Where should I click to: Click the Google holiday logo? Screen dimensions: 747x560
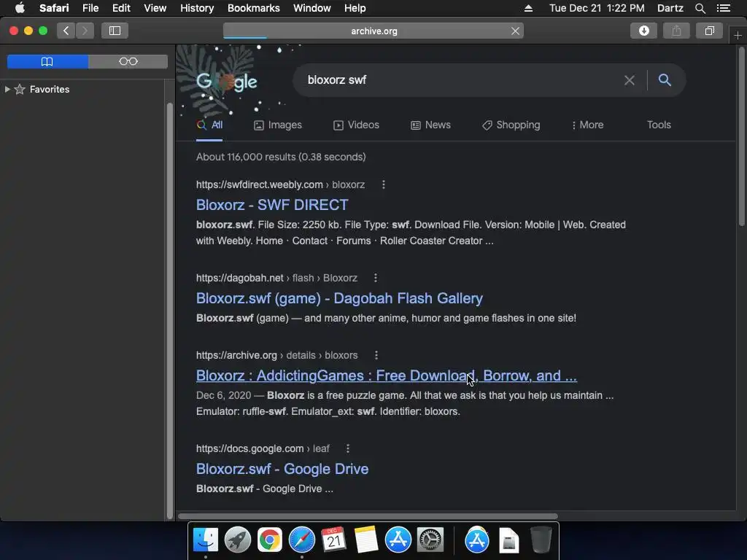(227, 82)
